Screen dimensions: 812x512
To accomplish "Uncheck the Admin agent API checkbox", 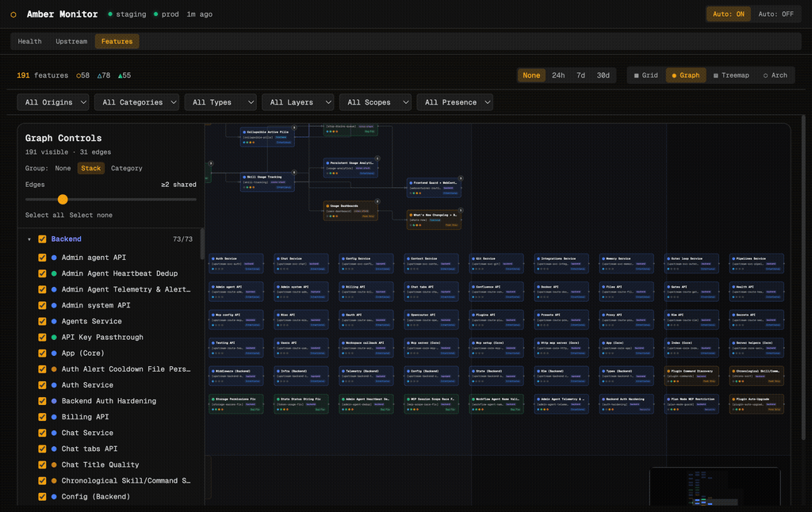I will pos(43,258).
